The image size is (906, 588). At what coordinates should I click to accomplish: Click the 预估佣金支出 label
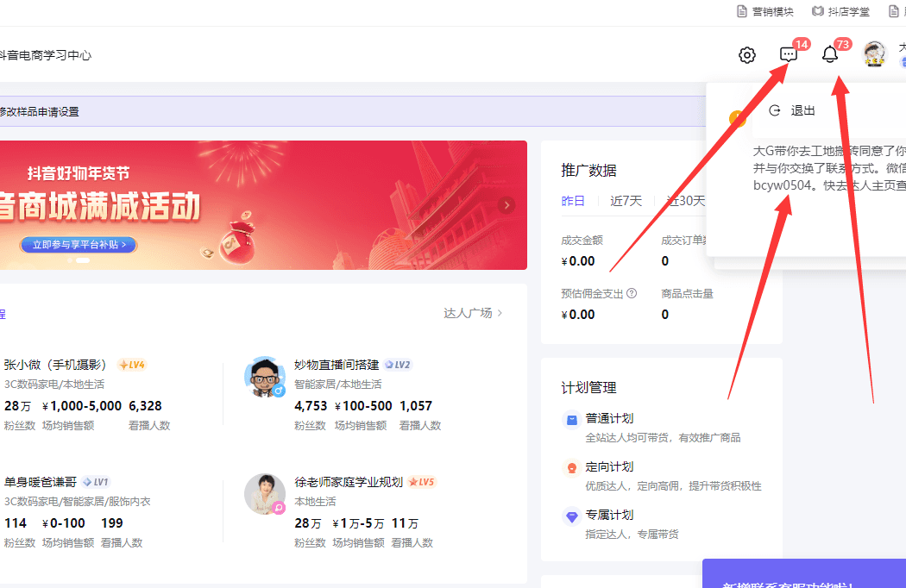click(x=592, y=293)
